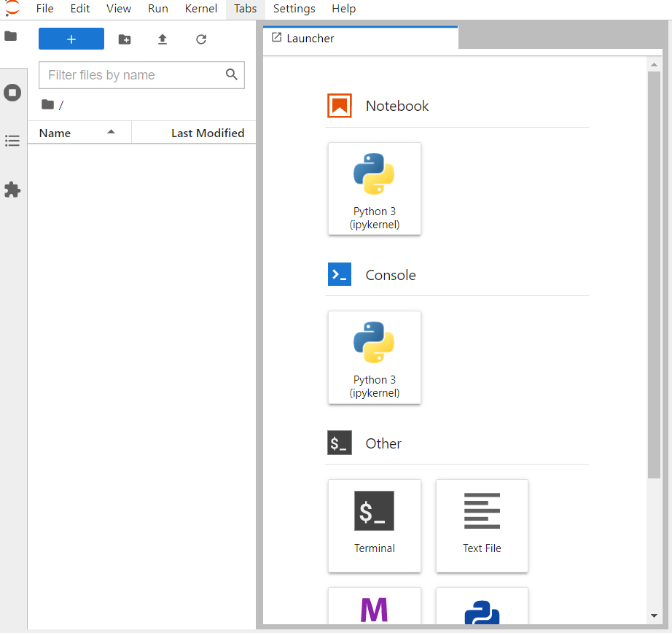672x633 pixels.
Task: Toggle the Name sort direction arrow
Action: [x=111, y=132]
